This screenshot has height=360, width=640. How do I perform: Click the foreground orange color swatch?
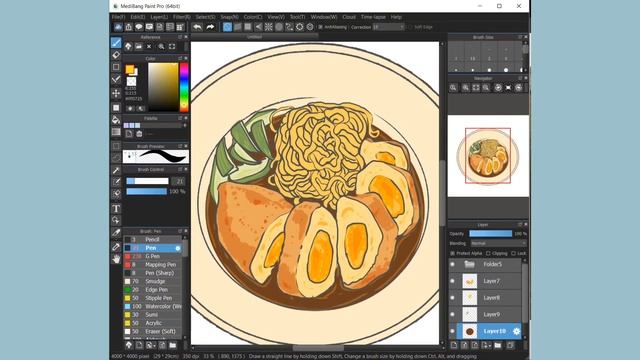[x=130, y=69]
